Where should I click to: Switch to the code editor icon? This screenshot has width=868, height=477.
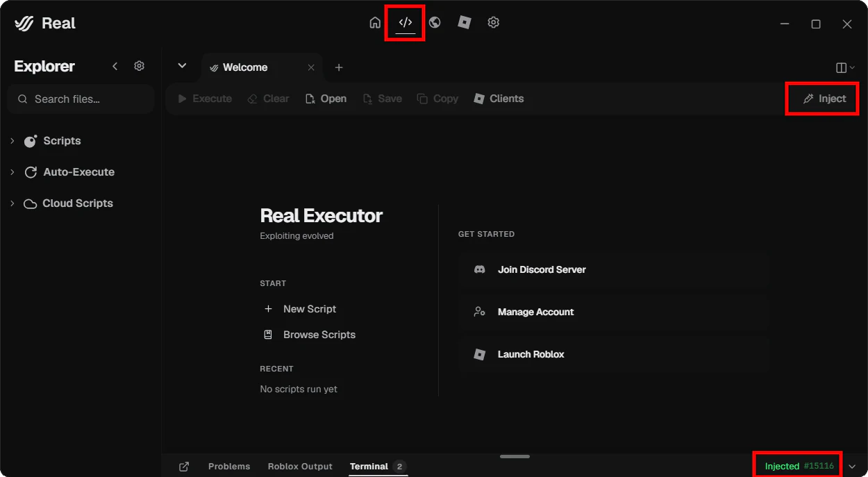[406, 23]
